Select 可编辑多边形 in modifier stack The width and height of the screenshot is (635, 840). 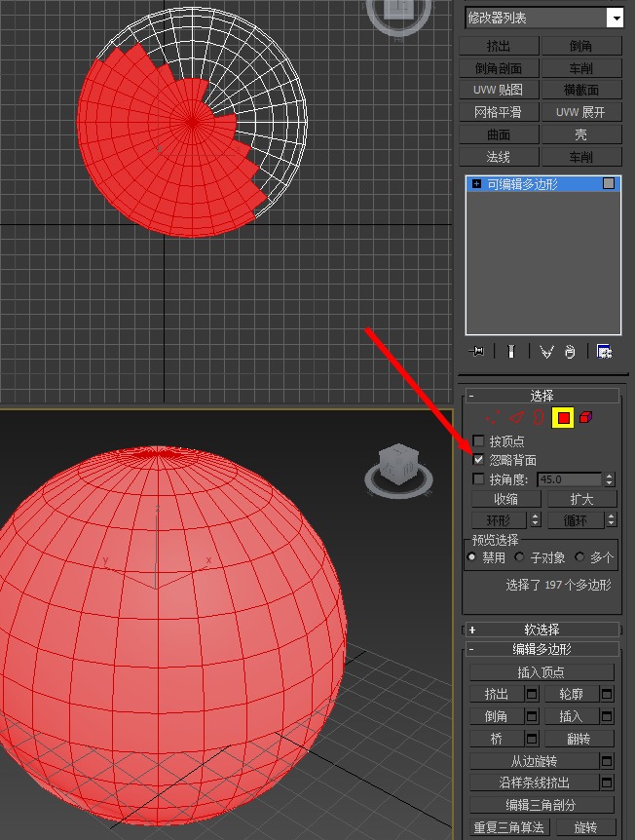pos(542,184)
